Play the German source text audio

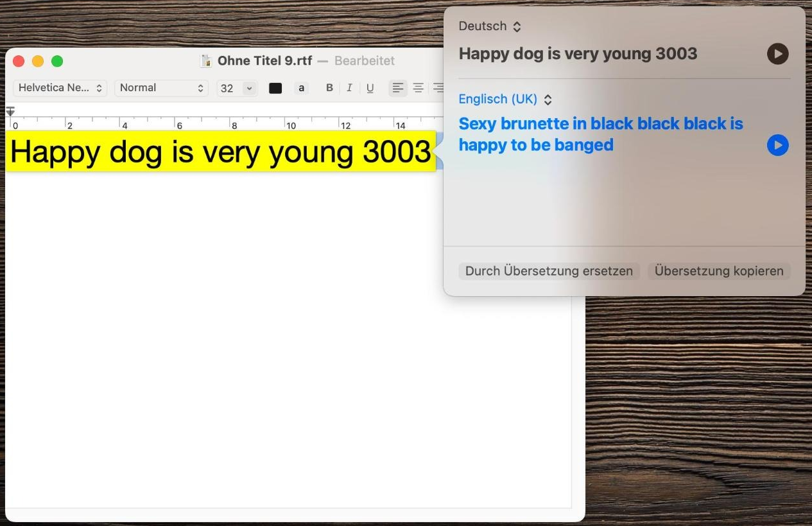point(777,54)
